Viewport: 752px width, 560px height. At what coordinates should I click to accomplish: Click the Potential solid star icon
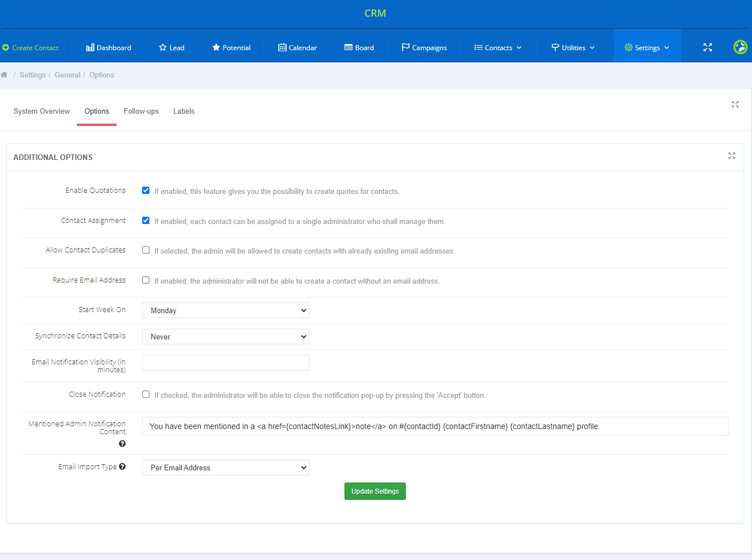[x=216, y=47]
